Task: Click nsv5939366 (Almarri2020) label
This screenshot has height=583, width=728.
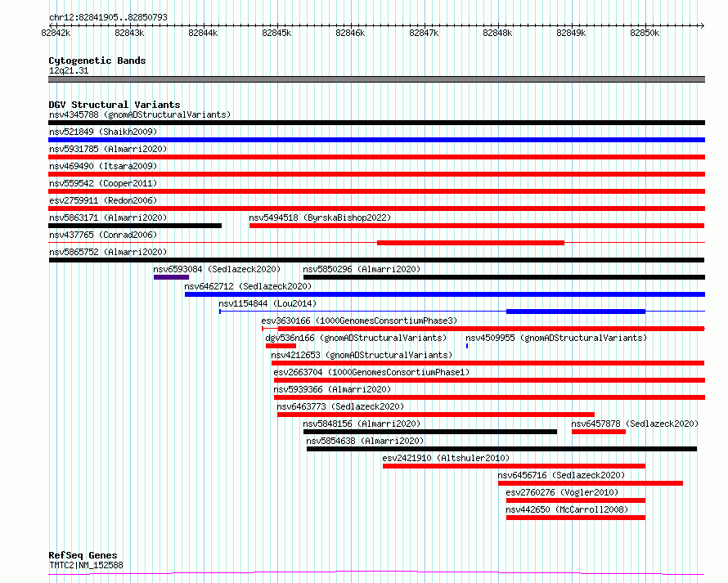Action: point(332,389)
